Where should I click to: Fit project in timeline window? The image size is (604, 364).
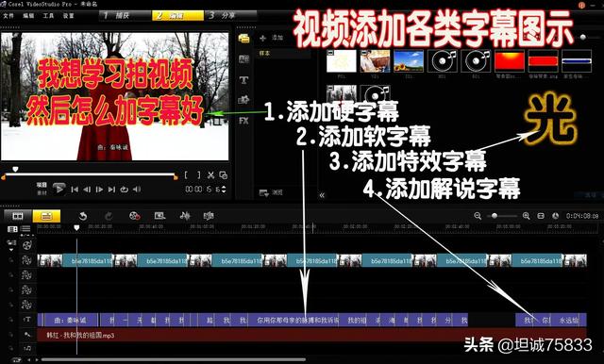541,216
